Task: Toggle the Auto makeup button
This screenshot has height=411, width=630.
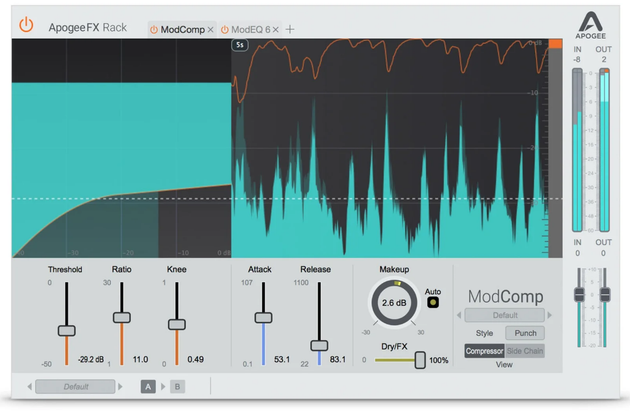Action: [433, 303]
